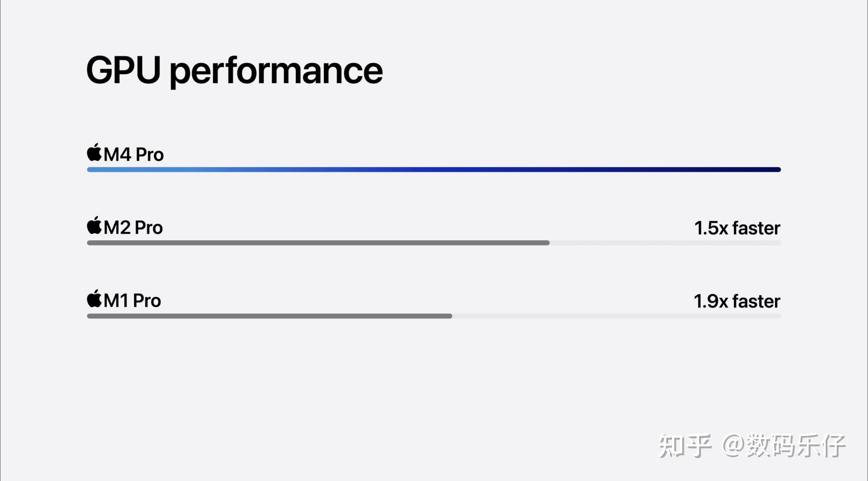The height and width of the screenshot is (481, 868).
Task: Click the word "faster" in the M2 Pro row
Action: [x=756, y=228]
